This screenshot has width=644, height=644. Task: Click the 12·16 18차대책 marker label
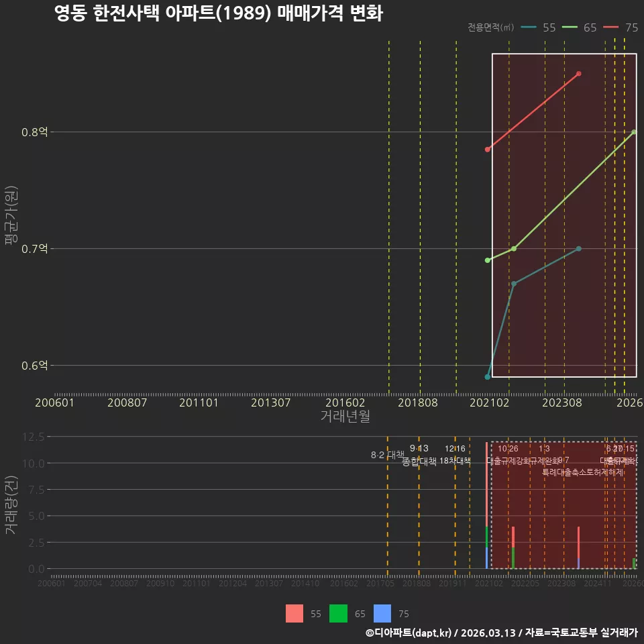click(455, 455)
